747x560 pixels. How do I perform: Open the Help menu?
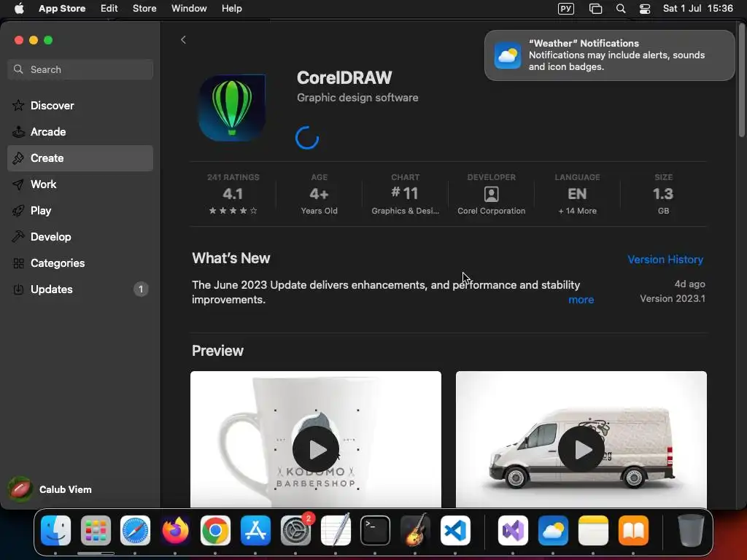tap(231, 9)
